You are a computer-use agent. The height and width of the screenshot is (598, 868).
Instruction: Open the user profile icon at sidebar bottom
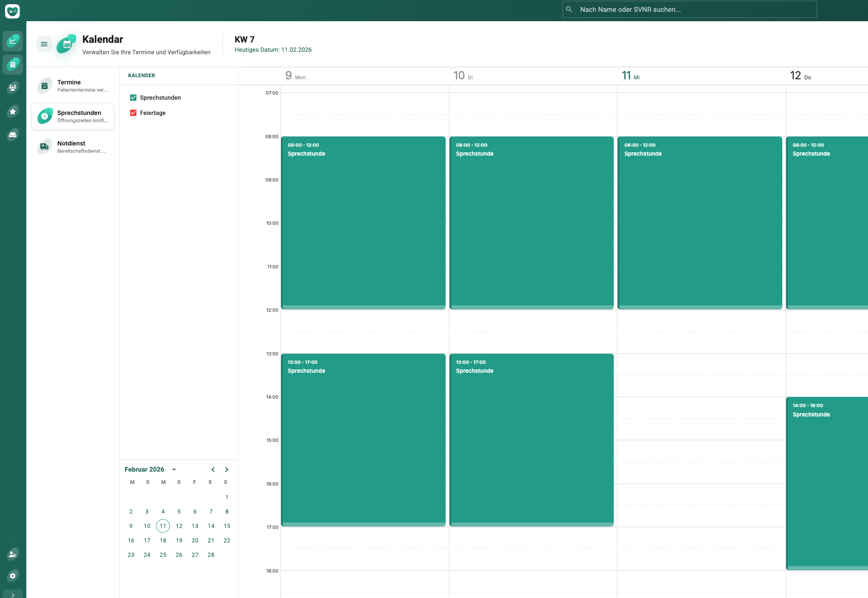tap(13, 554)
